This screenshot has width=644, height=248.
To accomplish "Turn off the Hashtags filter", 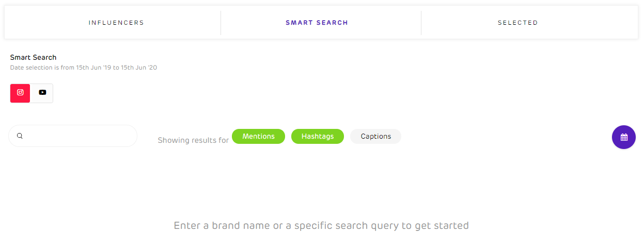I will click(x=317, y=137).
